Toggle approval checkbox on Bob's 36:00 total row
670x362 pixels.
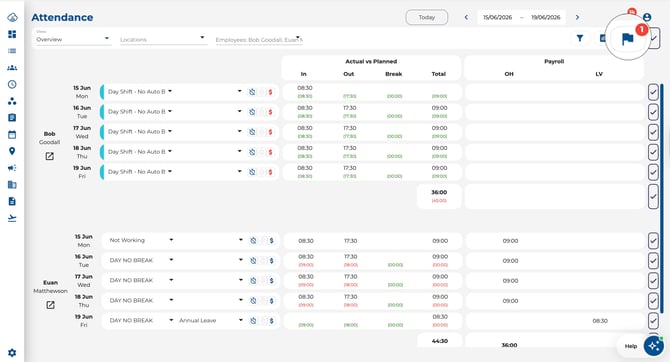(653, 197)
